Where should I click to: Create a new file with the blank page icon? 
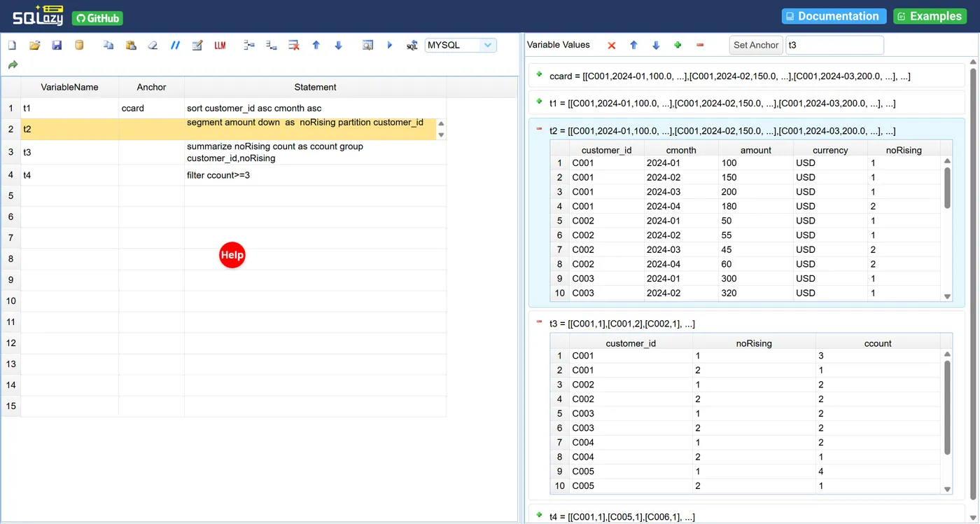[12, 45]
